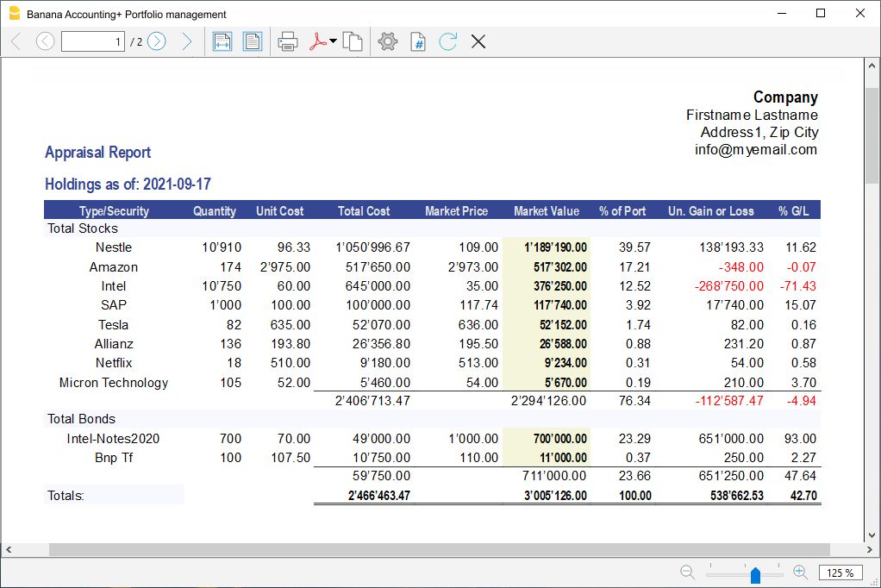Screen dimensions: 881x588
Task: Click the 125 % zoom field
Action: tap(840, 572)
